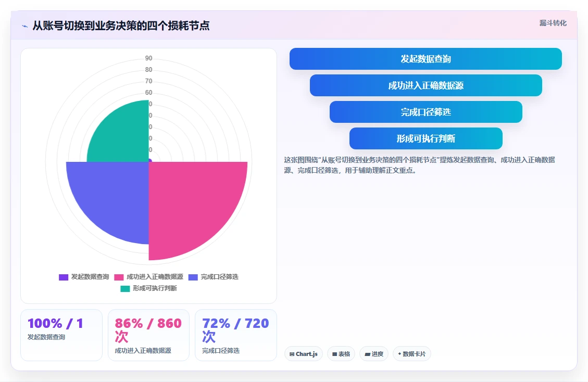
Task: Click the 70 axis tick label
Action: pyautogui.click(x=149, y=81)
